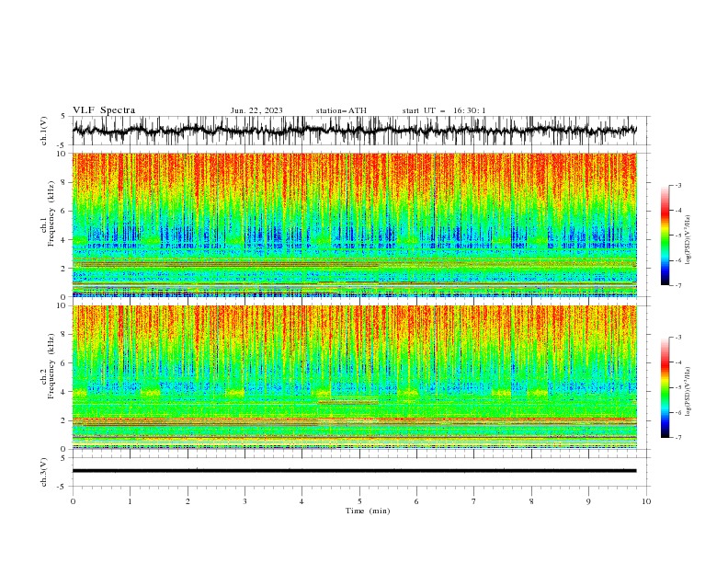Select the "ch.2 Frequency (kHz)" axis label
The height and width of the screenshot is (563, 728).
point(48,366)
